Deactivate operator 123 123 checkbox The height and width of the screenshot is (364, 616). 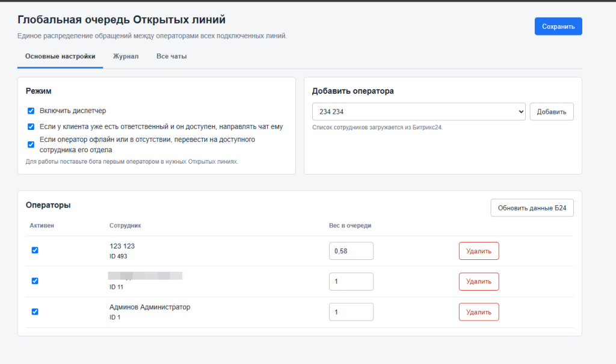click(x=35, y=250)
